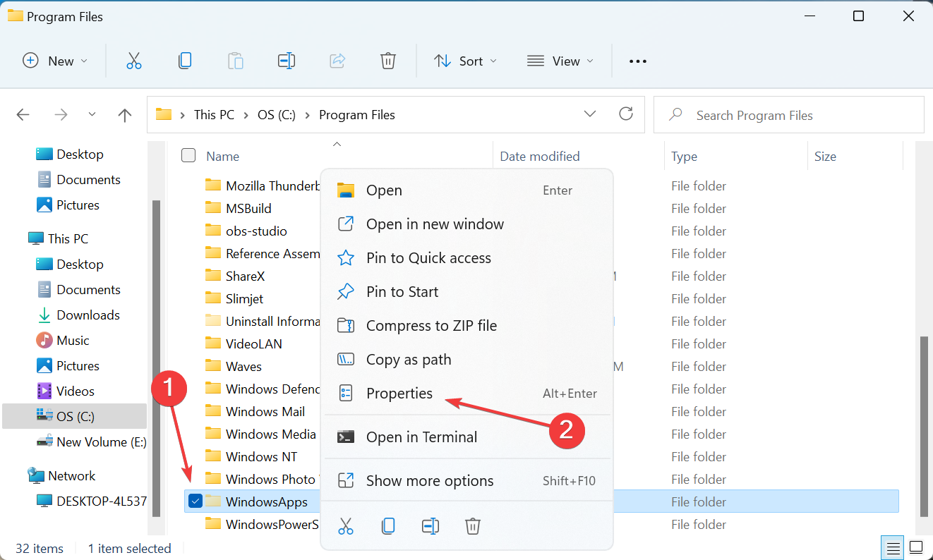
Task: Click the Cut icon at the context menu bottom
Action: (x=346, y=526)
